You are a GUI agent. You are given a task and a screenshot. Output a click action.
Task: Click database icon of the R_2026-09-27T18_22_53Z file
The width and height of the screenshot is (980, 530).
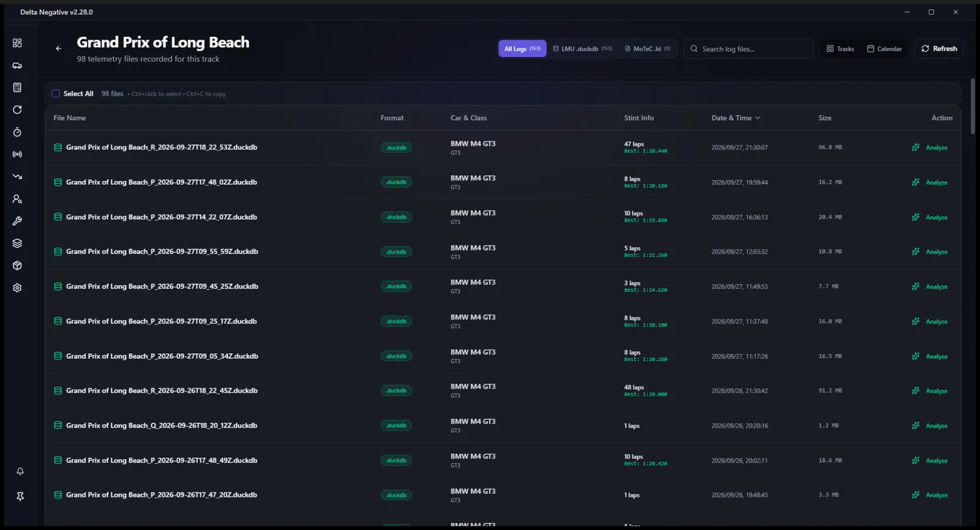tap(58, 147)
